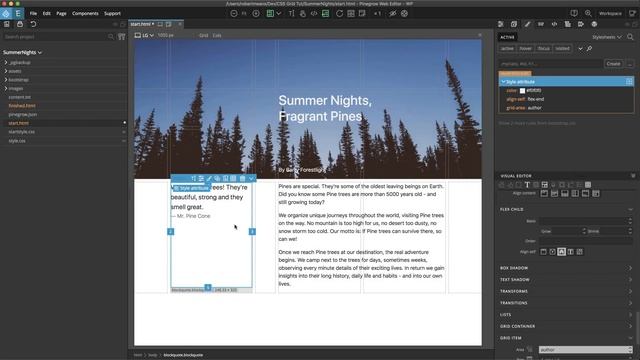Select the highlighted Align self flex-end option
This screenshot has width=640, height=360.
pos(562,252)
